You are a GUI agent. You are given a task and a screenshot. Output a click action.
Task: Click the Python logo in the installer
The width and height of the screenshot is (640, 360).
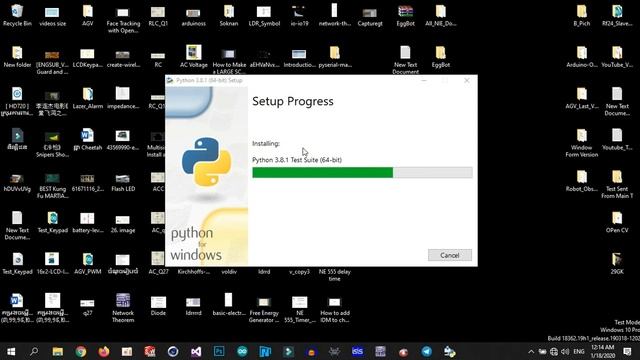(x=207, y=162)
